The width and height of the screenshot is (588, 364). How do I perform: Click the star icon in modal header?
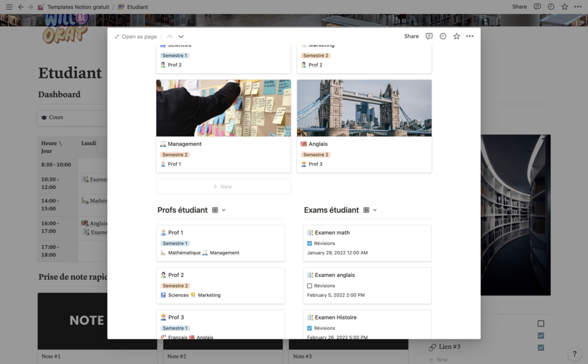click(456, 36)
